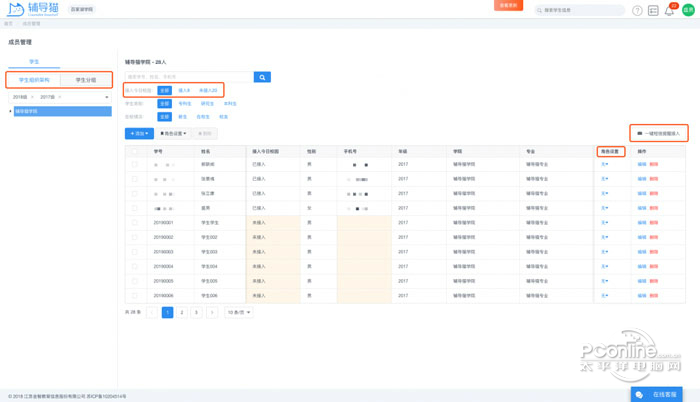This screenshot has width=700, height=402.
Task: Filter by 接入 8 students
Action: [184, 90]
